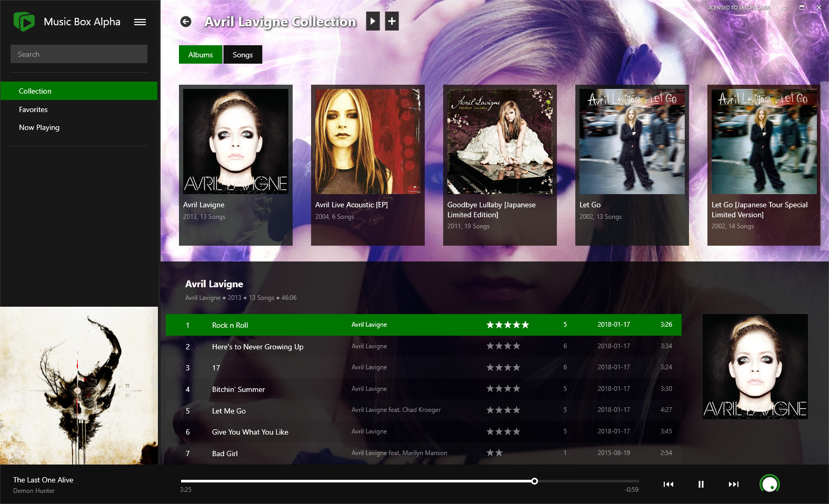Play the whole Avril Lavigne Collection
This screenshot has width=829, height=504.
coord(373,21)
